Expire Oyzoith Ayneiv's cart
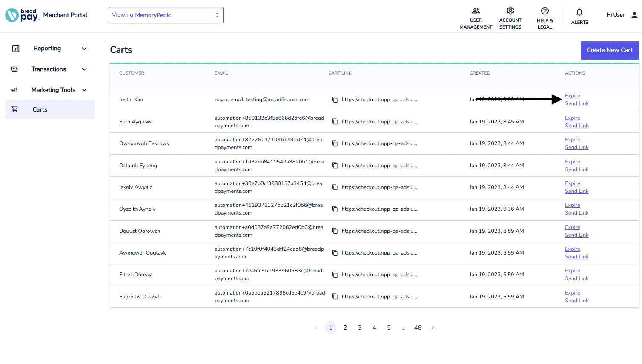 coord(572,205)
